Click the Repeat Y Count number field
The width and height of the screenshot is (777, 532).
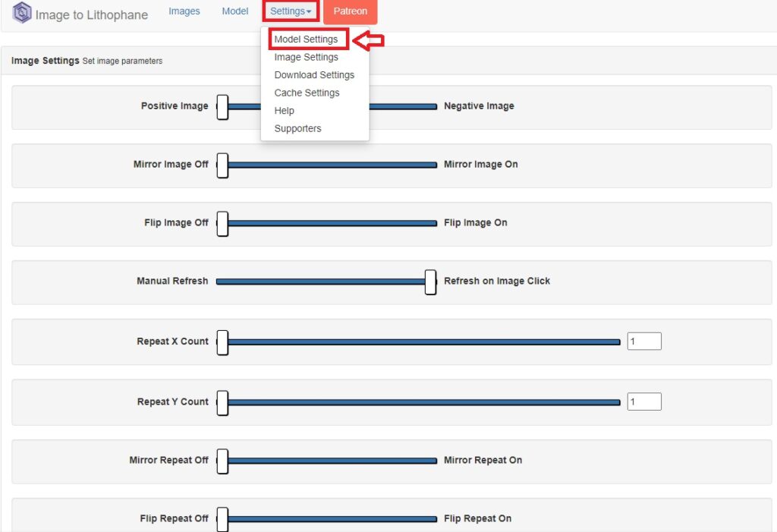pos(644,401)
